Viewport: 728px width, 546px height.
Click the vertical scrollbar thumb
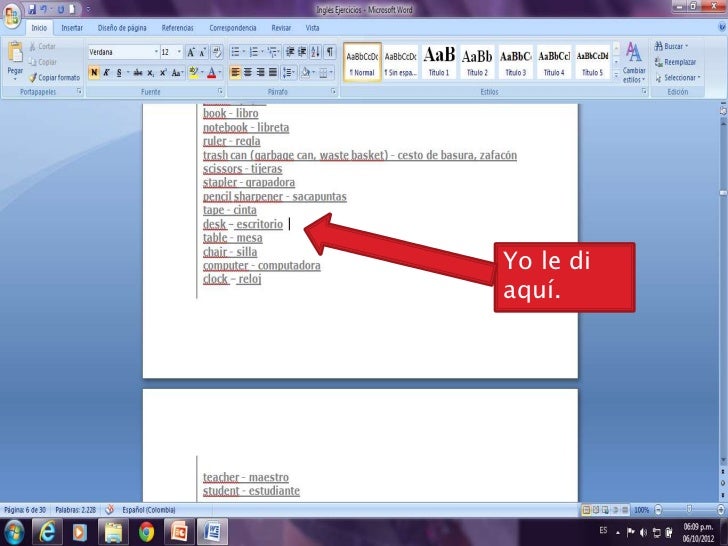click(x=723, y=193)
